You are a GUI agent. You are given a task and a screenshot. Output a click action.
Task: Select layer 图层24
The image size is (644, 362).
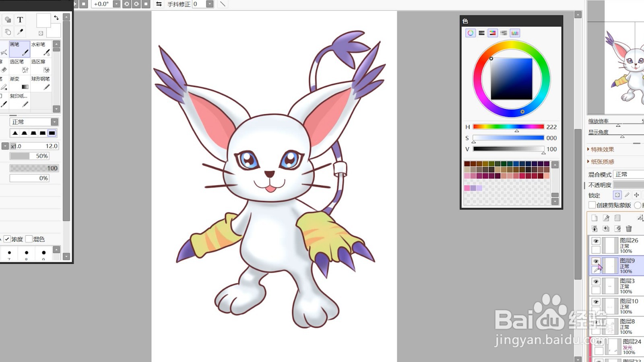point(617,347)
